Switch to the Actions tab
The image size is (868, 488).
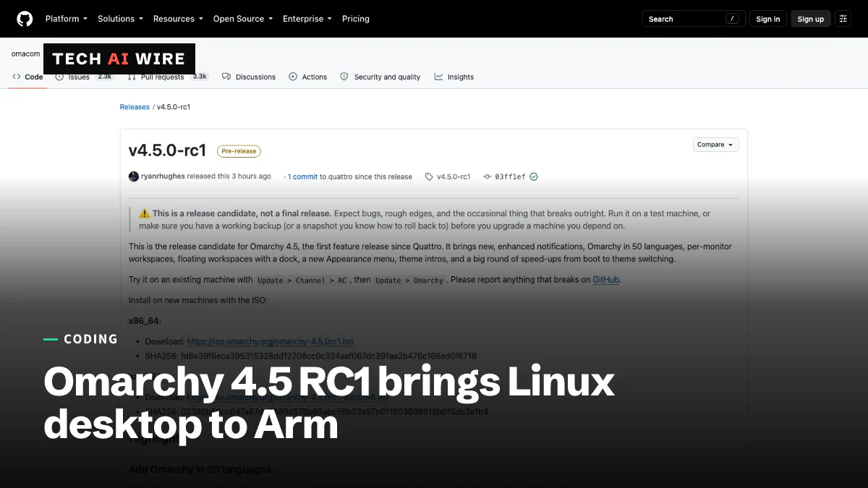point(308,77)
